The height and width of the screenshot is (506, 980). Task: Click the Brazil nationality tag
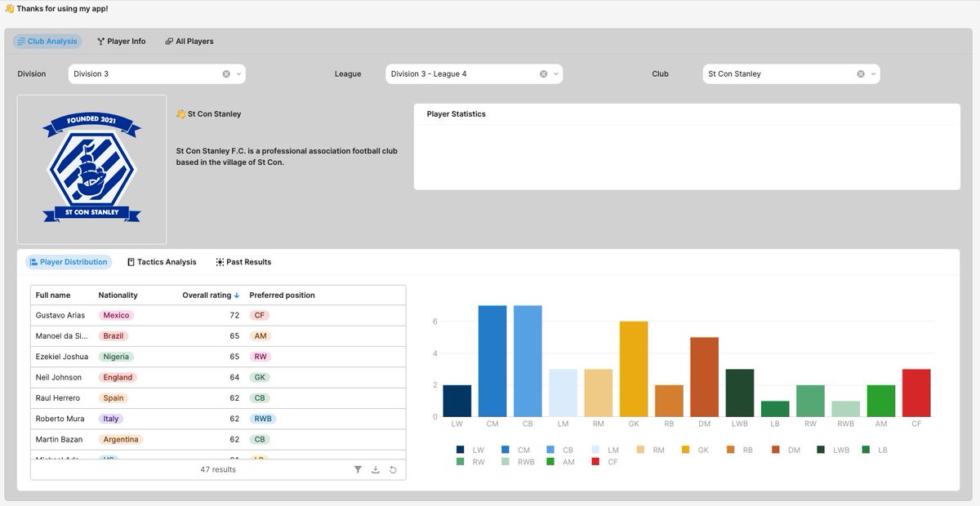coord(114,335)
